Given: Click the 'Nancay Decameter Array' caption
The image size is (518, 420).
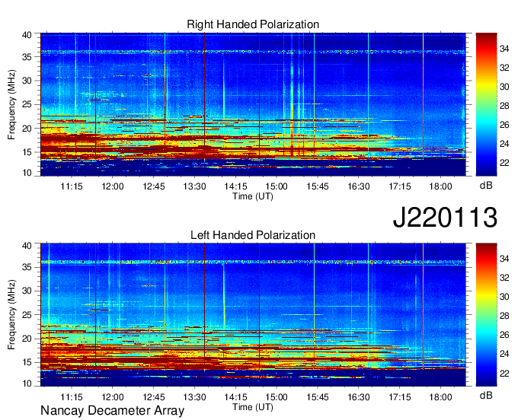Looking at the screenshot, I should [112, 411].
